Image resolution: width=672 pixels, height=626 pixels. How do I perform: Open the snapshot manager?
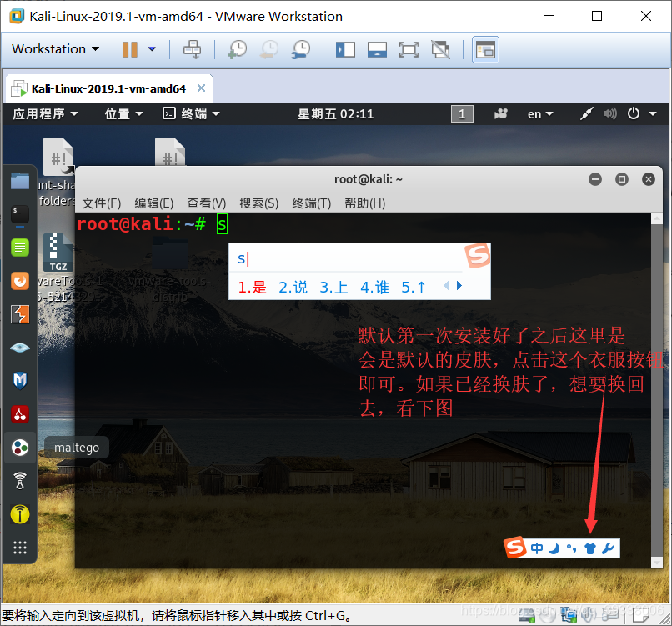[301, 49]
